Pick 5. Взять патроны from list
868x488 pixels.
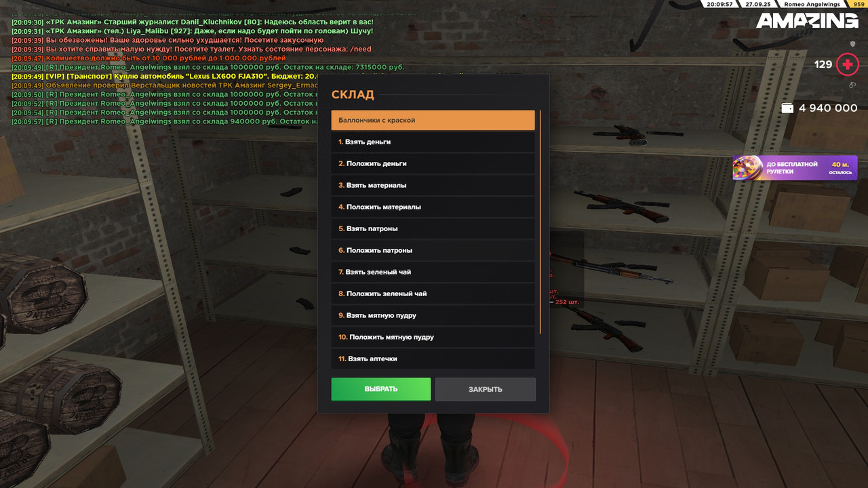pos(433,228)
